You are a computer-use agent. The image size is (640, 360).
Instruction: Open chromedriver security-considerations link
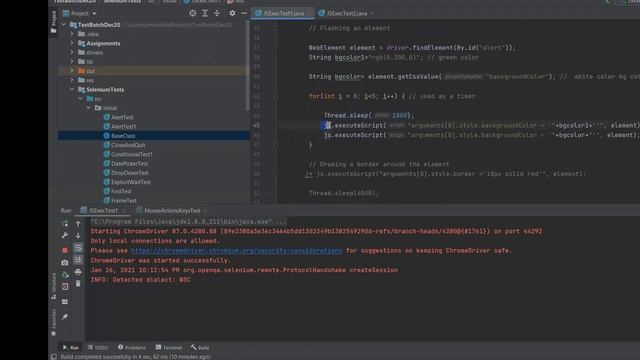(x=236, y=251)
